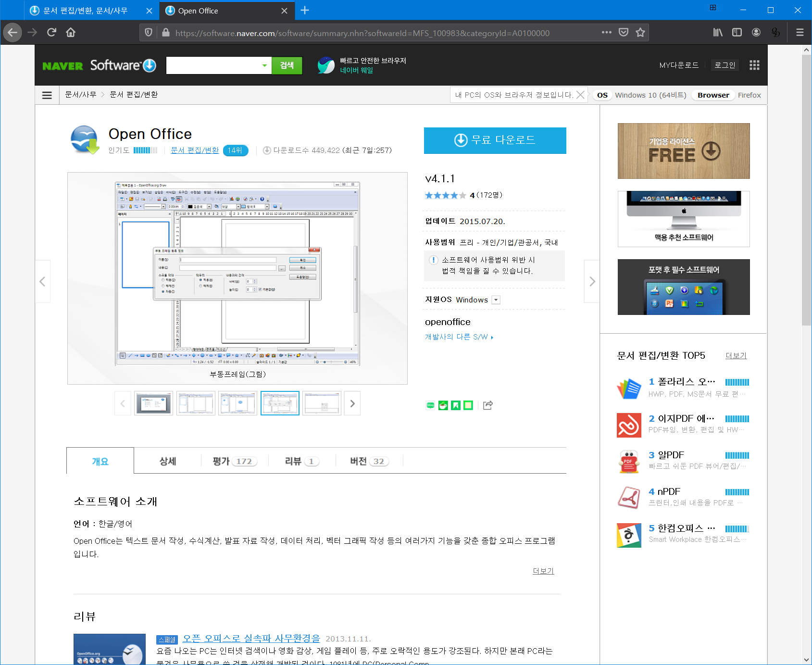Open the Firefox account icon
The width and height of the screenshot is (812, 665).
click(756, 32)
